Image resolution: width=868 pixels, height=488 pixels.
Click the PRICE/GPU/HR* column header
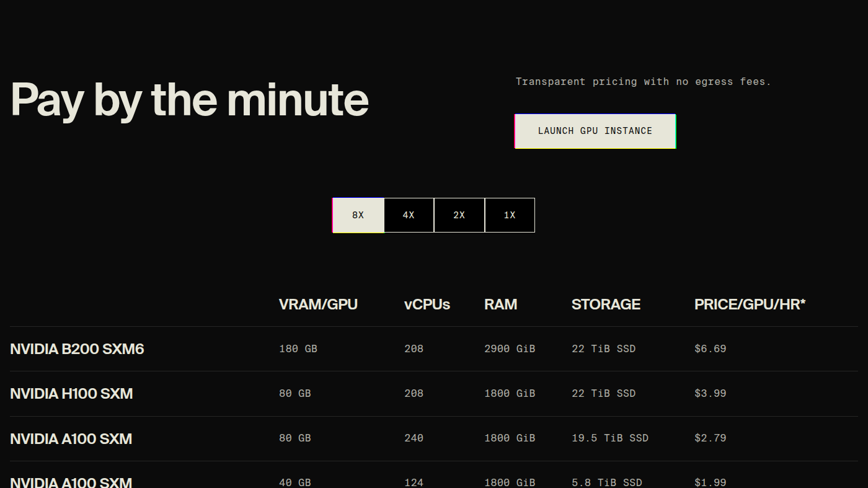coord(750,304)
